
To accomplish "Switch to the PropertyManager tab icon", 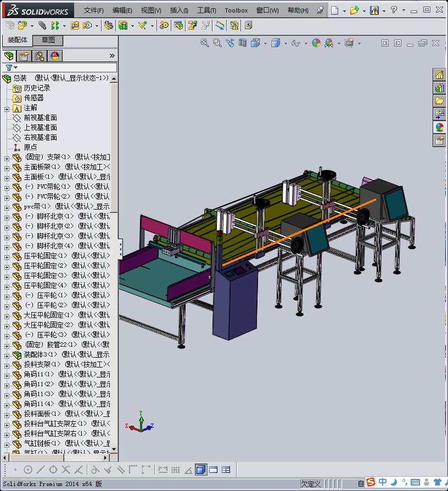I will 24,56.
